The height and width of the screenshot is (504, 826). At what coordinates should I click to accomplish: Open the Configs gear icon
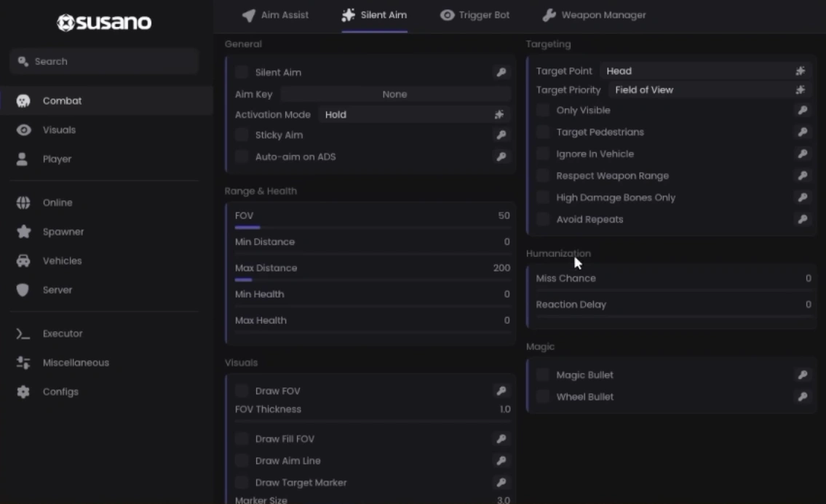23,392
